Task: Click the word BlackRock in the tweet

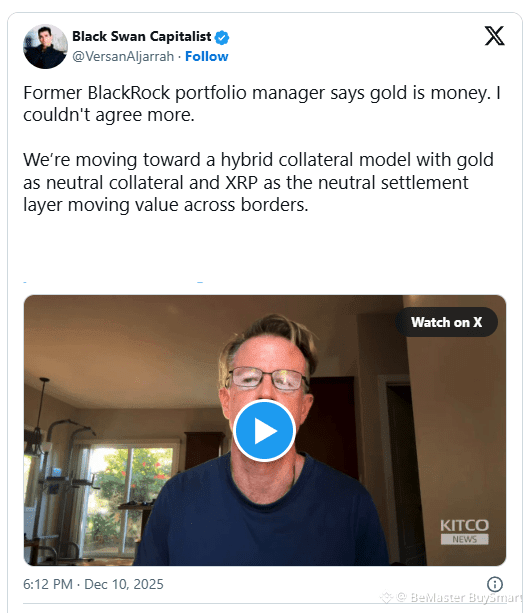Action: click(x=129, y=93)
